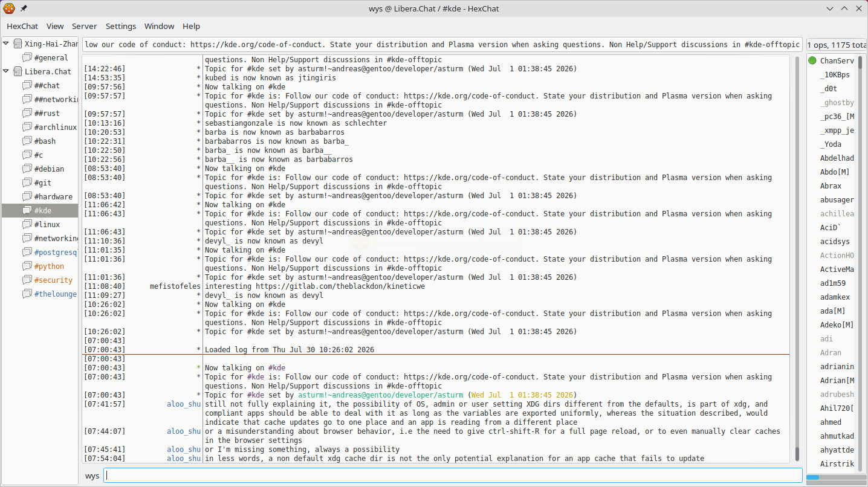Select user _10KBps in the user list

835,75
